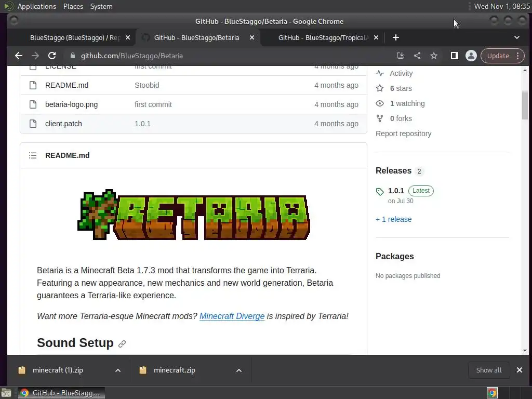Click the Sound Setup anchor link icon
This screenshot has height=399, width=532.
(122, 344)
